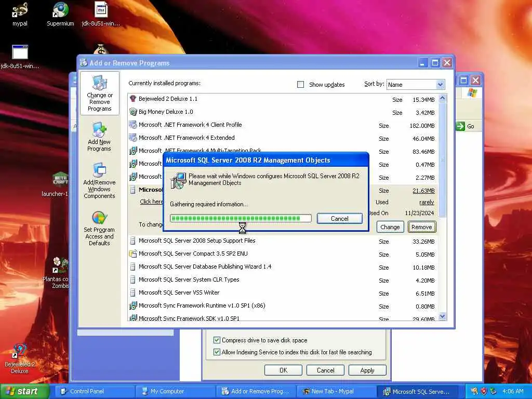This screenshot has height=399, width=532.
Task: Click the .NET Framework 4 Extended icon
Action: coord(132,137)
